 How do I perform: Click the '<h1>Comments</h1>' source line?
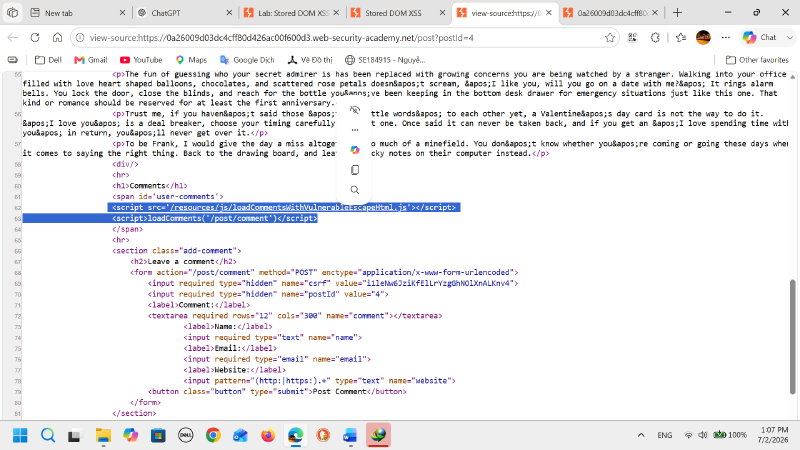[x=149, y=186]
